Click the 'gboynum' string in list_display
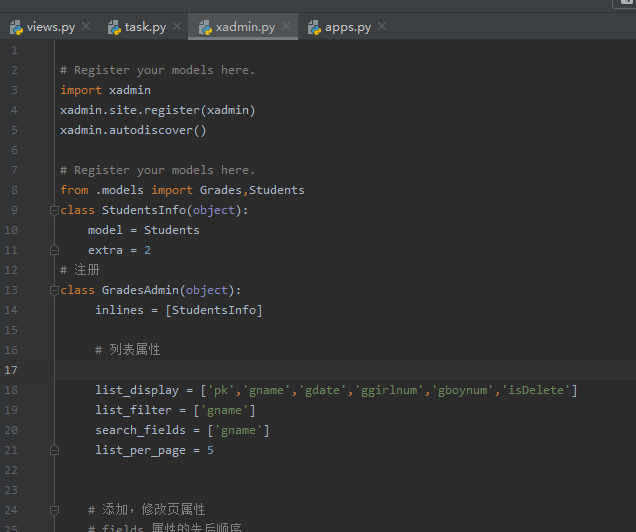 click(462, 390)
